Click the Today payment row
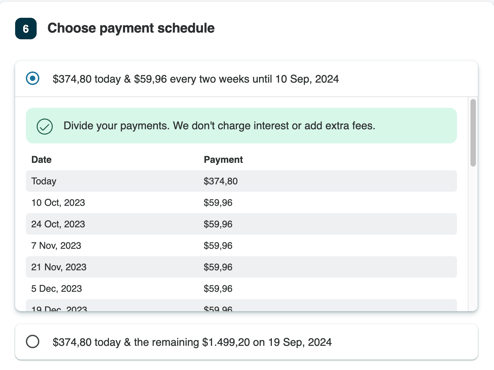Screen dimensions: 494x370 [x=241, y=181]
